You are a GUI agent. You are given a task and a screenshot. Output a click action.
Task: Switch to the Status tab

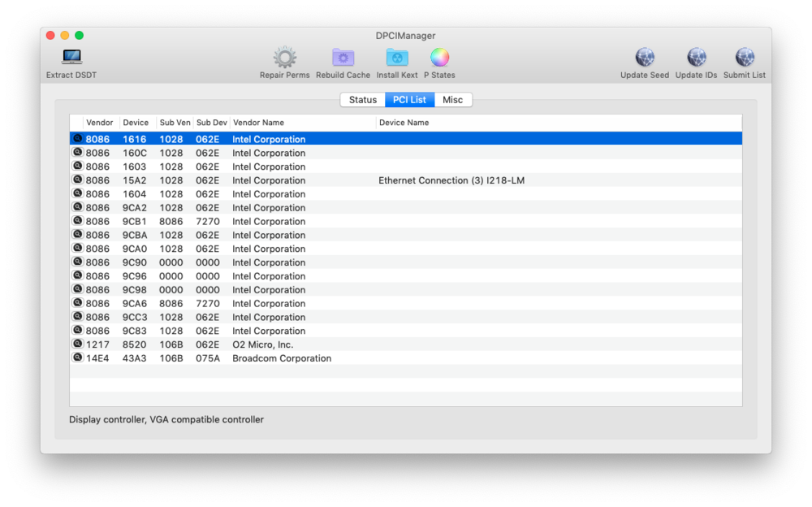click(362, 100)
